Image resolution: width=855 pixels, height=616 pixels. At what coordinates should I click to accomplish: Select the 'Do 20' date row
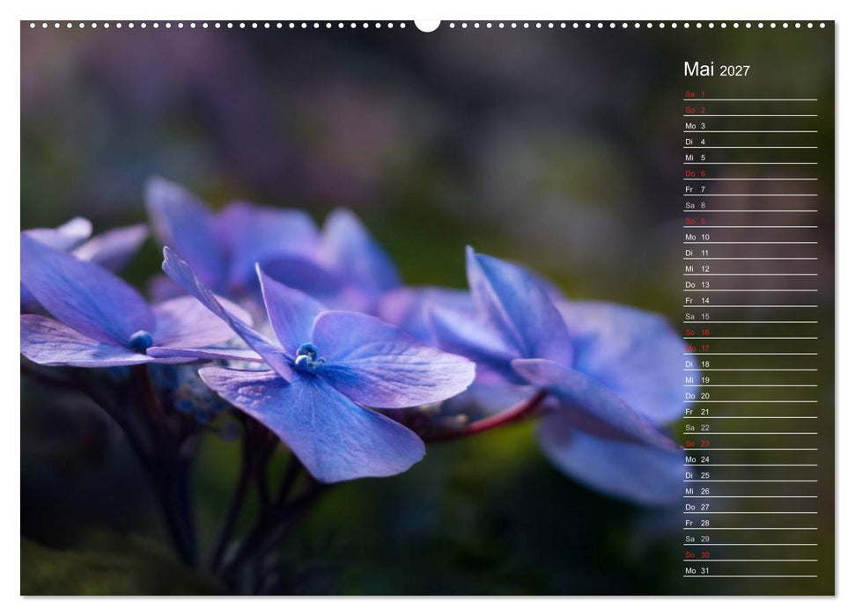pos(750,395)
